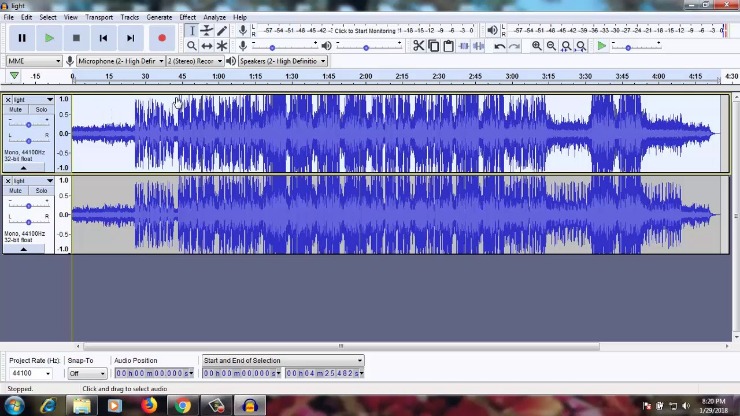Click the Zoom In magnifier icon
This screenshot has height=416, width=740.
[537, 46]
